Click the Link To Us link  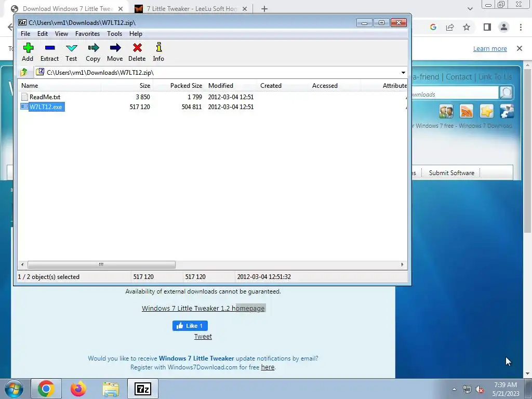(495, 77)
